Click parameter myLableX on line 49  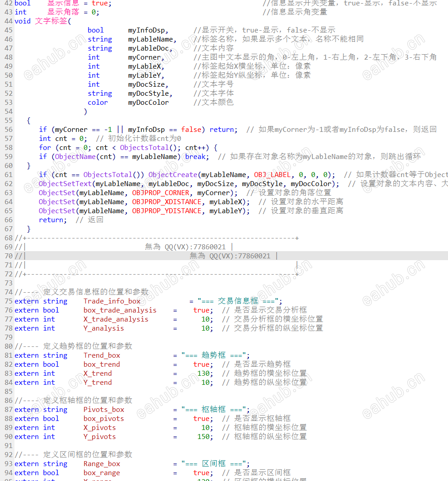click(x=145, y=66)
